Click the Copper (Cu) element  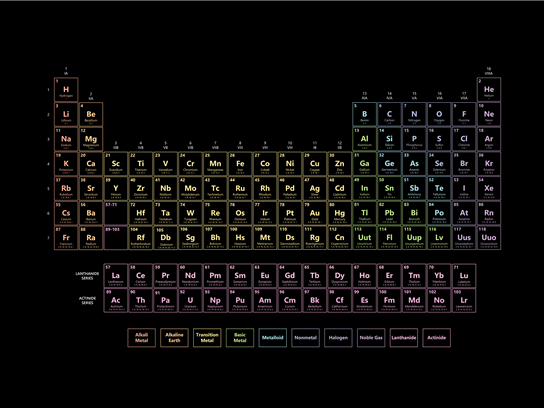click(x=315, y=164)
